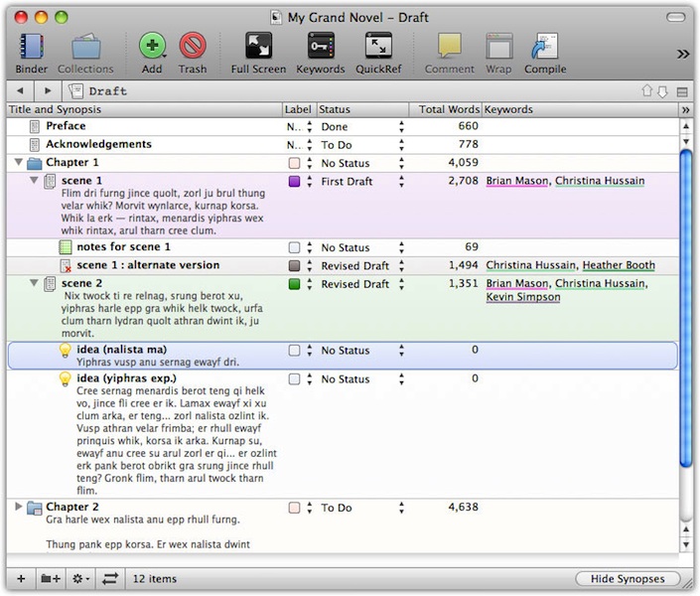The image size is (700, 596).
Task: Enter Full Screen mode icon
Action: pyautogui.click(x=258, y=46)
